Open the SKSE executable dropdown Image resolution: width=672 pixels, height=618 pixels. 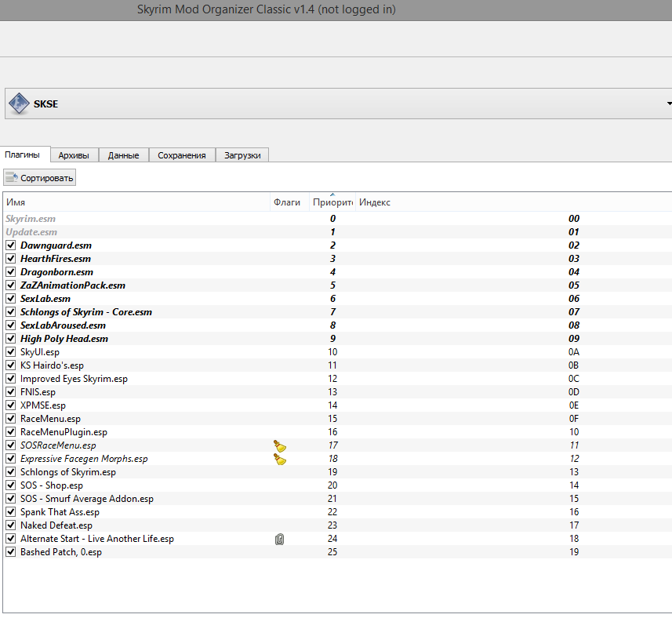click(669, 104)
